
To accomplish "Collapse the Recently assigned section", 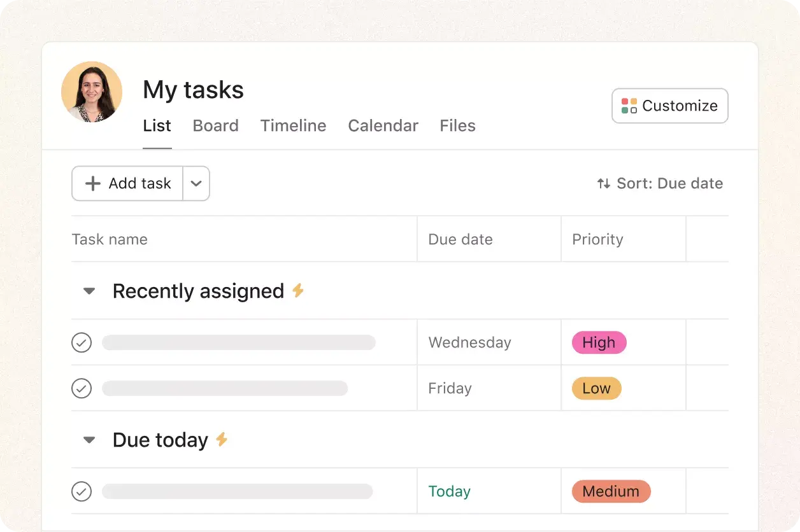I will pyautogui.click(x=89, y=291).
